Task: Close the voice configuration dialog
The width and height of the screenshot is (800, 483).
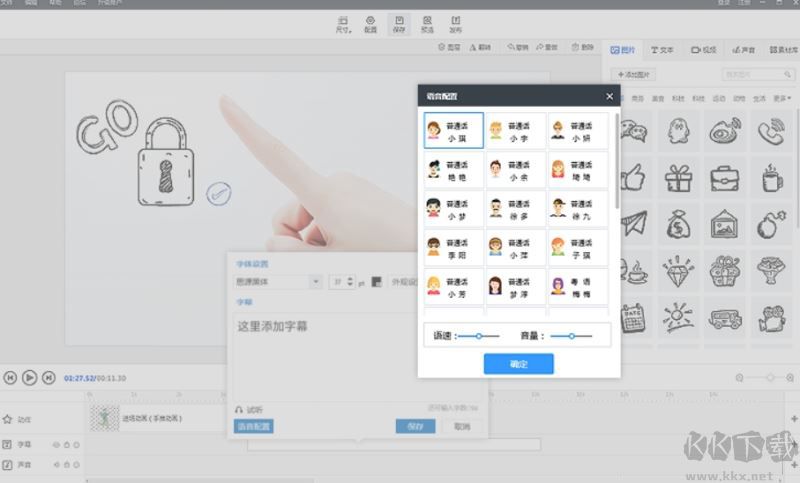Action: point(609,96)
